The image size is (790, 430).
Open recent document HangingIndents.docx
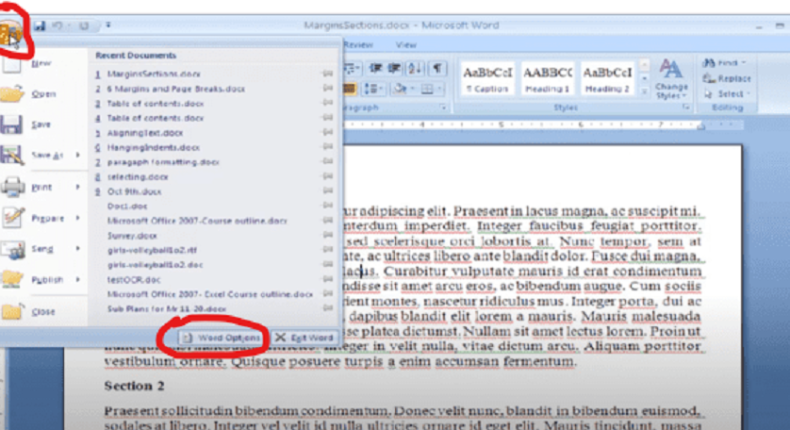click(x=153, y=147)
